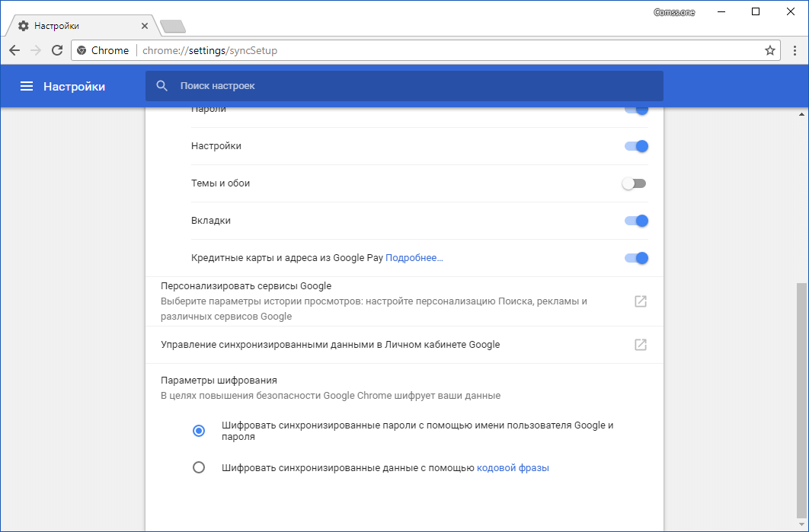Open the кодовой фразы link

(x=513, y=468)
